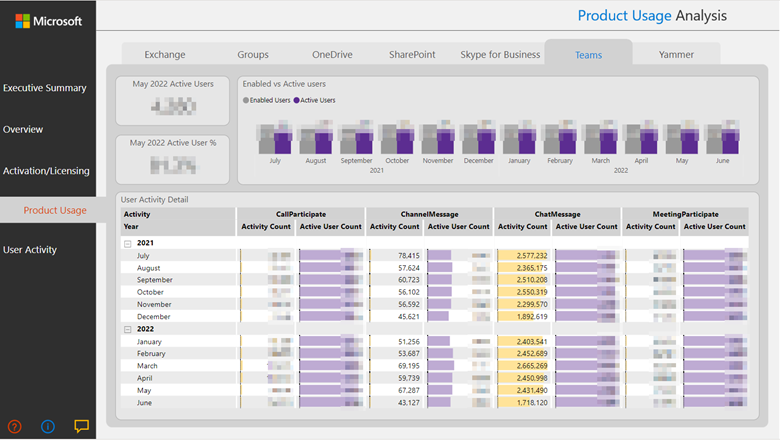780x440 pixels.
Task: Click ChatMessage Active User Count subheader
Action: pos(586,227)
